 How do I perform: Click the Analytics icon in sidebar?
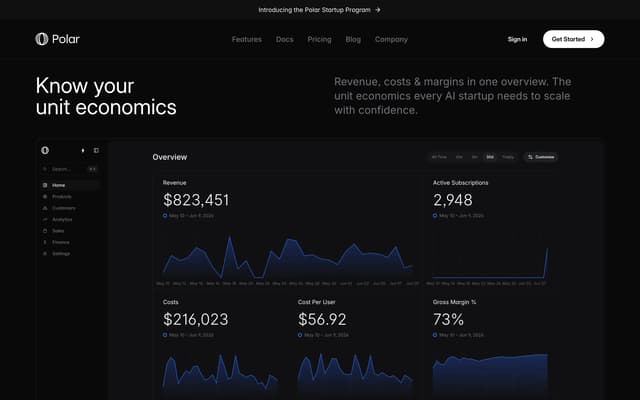point(45,220)
